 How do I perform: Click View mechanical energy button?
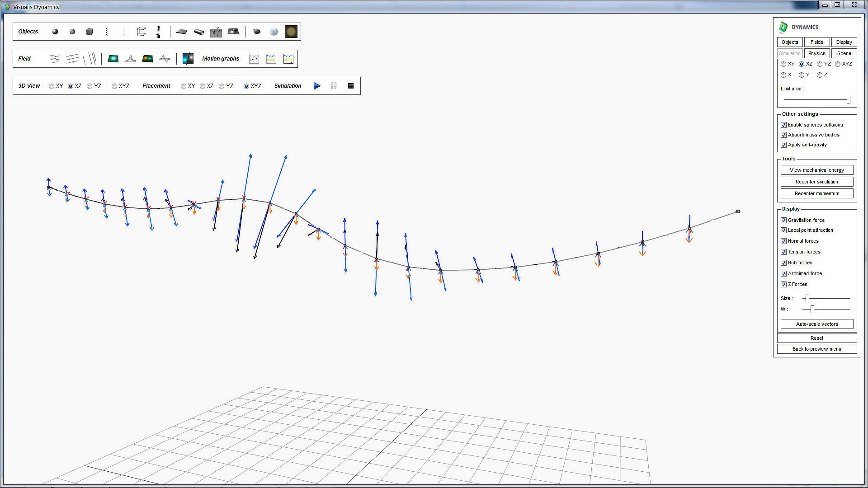816,170
